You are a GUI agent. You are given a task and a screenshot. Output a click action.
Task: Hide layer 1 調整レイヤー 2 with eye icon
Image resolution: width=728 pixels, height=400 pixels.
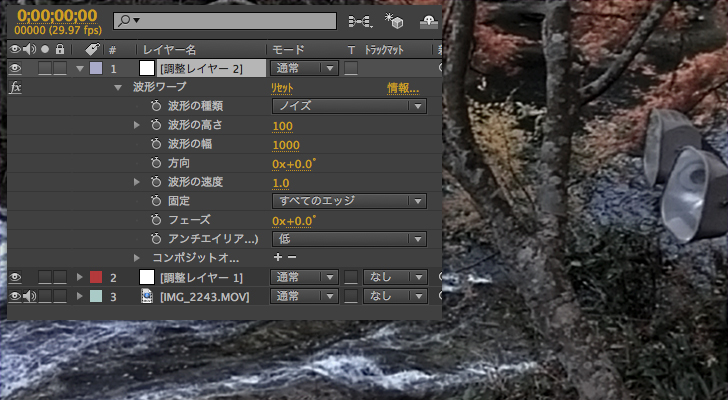click(x=15, y=68)
